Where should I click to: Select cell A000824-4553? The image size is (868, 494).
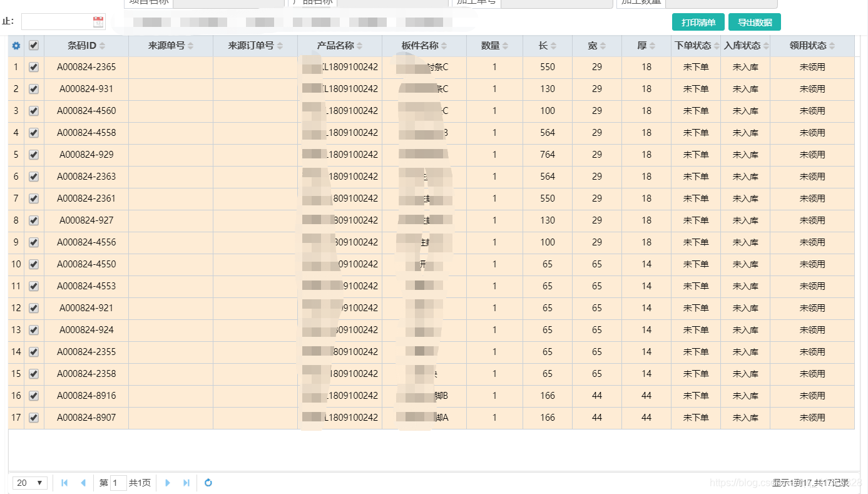click(86, 286)
